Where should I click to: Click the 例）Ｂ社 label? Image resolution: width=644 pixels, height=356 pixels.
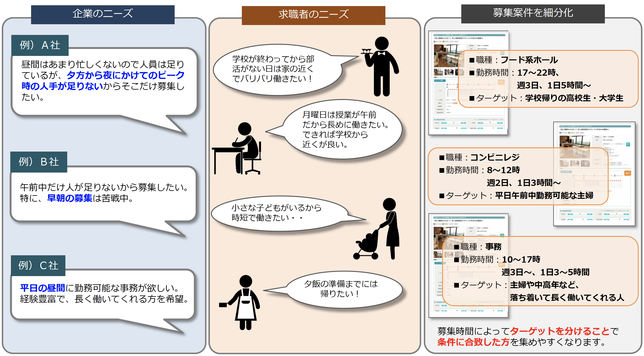click(x=39, y=162)
